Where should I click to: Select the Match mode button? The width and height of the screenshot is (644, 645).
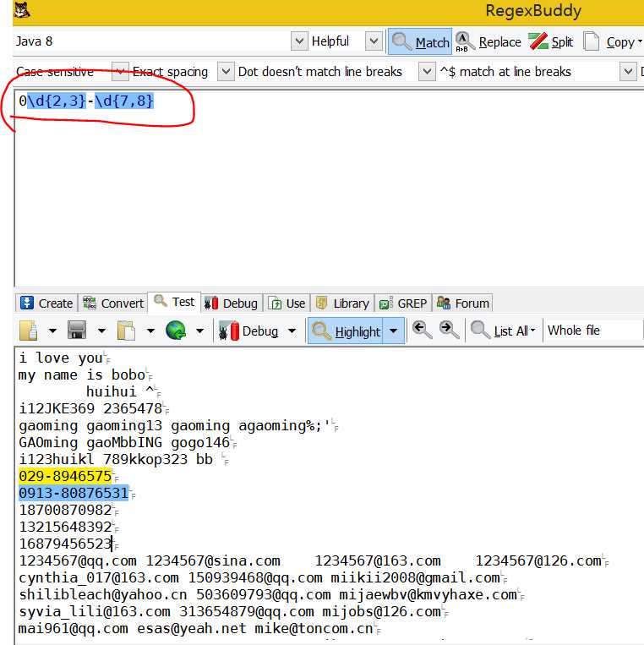[x=420, y=41]
